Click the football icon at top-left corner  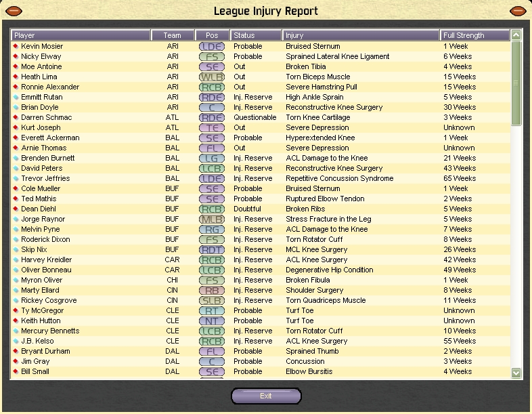[13, 11]
